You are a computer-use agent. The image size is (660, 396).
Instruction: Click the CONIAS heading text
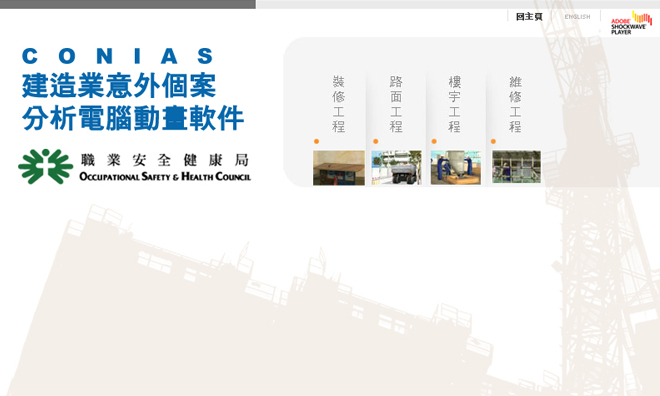point(118,56)
